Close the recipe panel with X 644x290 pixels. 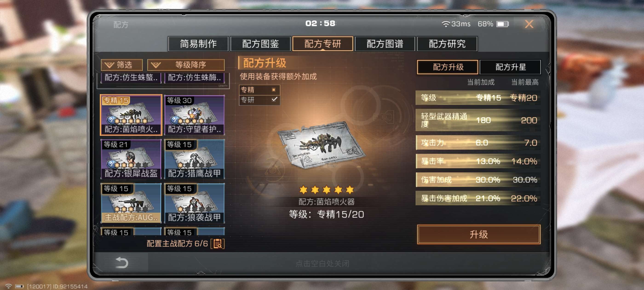(529, 24)
